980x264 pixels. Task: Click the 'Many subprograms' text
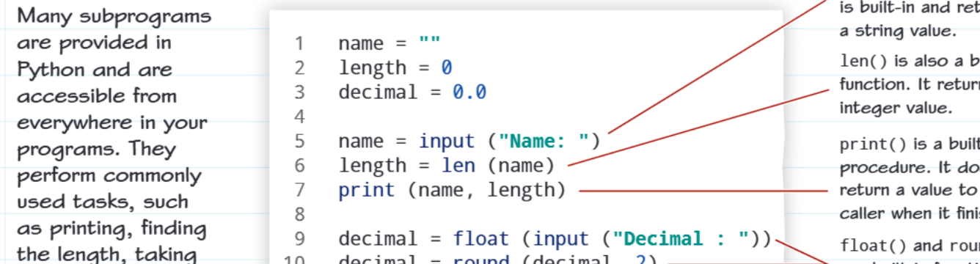[x=114, y=16]
